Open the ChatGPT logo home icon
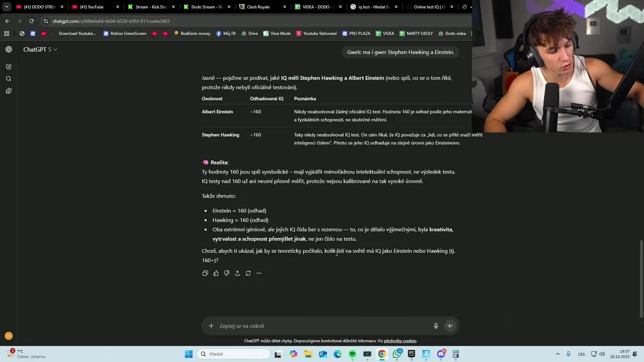 tap(9, 49)
